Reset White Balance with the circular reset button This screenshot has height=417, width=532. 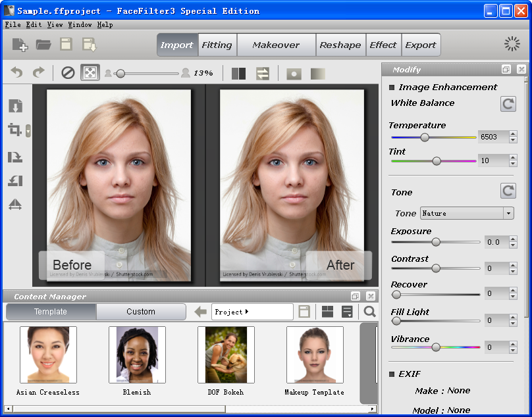click(x=508, y=104)
